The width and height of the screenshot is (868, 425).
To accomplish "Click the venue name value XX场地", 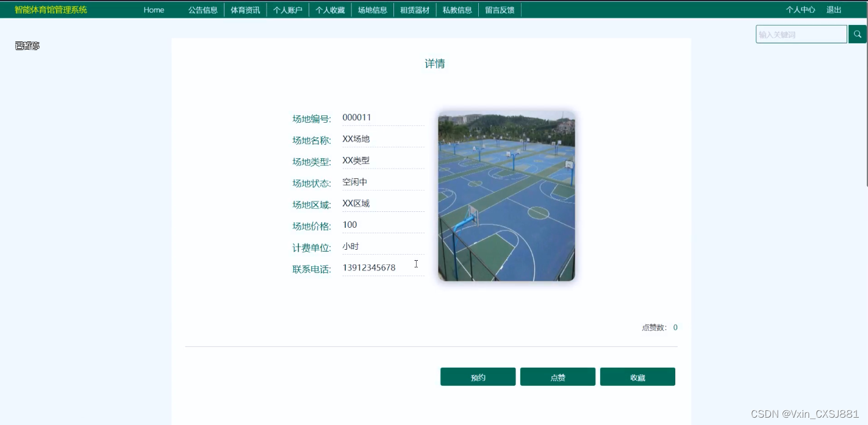I will pos(356,139).
